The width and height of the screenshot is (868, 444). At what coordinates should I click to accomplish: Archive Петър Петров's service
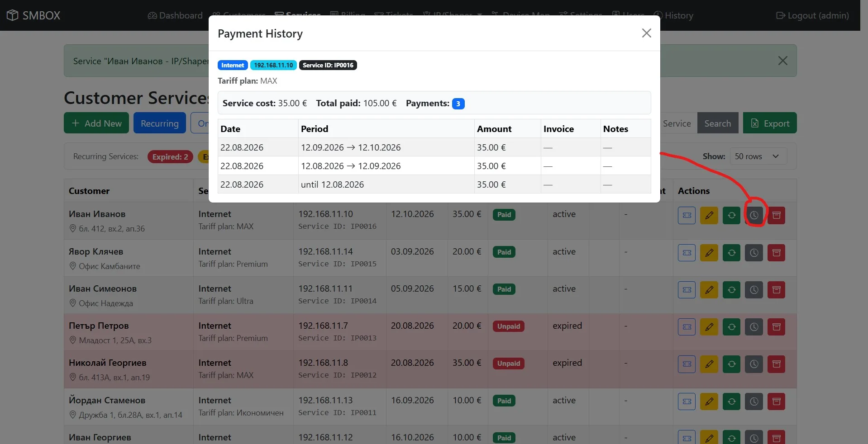point(776,327)
